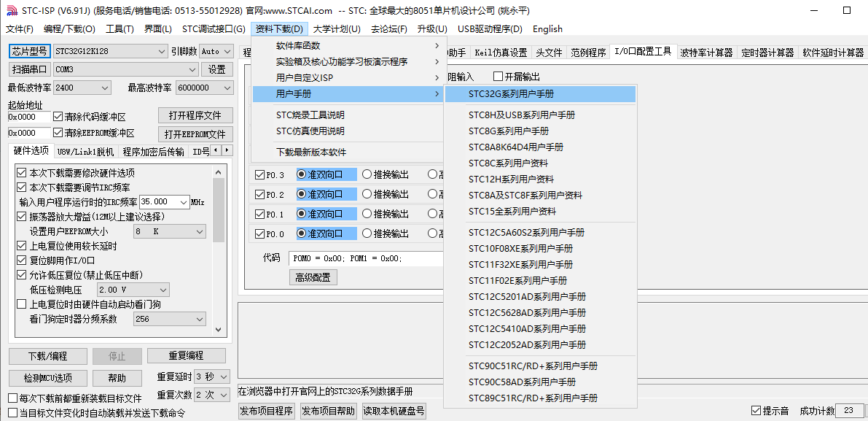Toggle the 提示音 checkbox
This screenshot has height=421, width=868.
[x=756, y=411]
